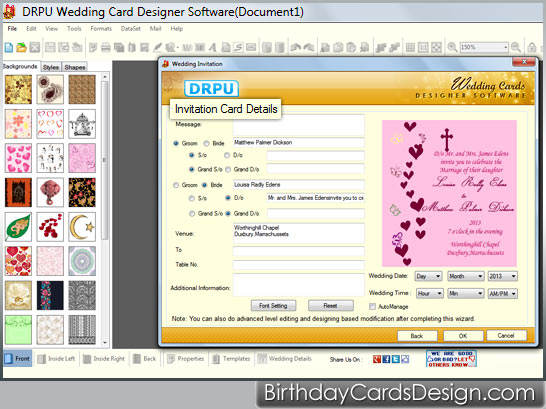Open the Help menu
Image resolution: width=546 pixels, height=409 pixels.
pos(177,29)
